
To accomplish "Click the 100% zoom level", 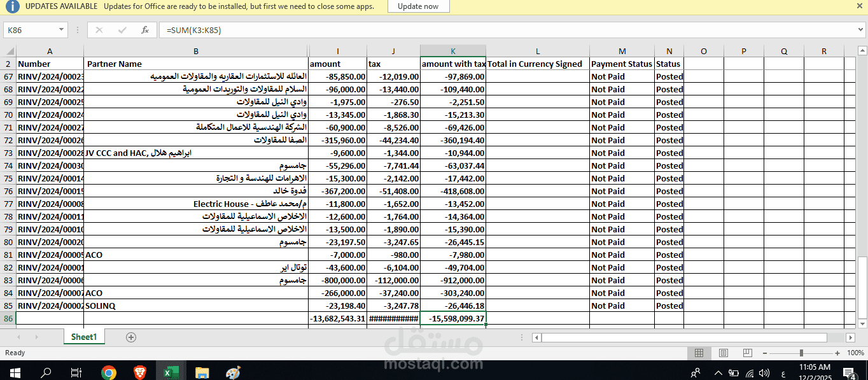I will (x=855, y=353).
